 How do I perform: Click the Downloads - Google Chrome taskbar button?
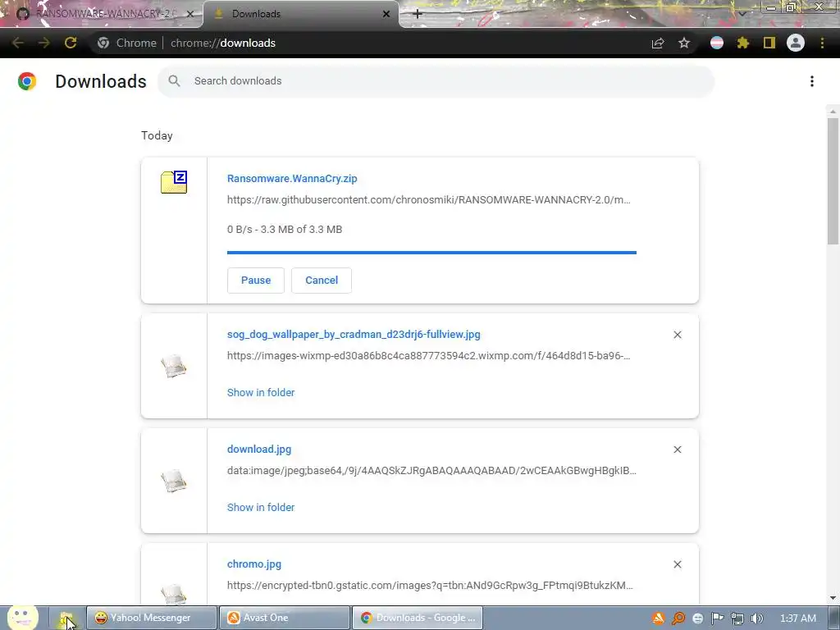418,618
